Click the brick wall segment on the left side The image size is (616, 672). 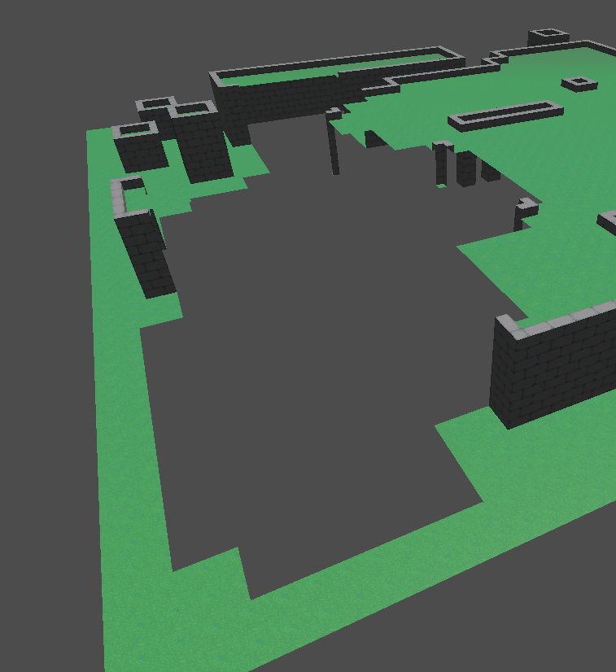[146, 254]
